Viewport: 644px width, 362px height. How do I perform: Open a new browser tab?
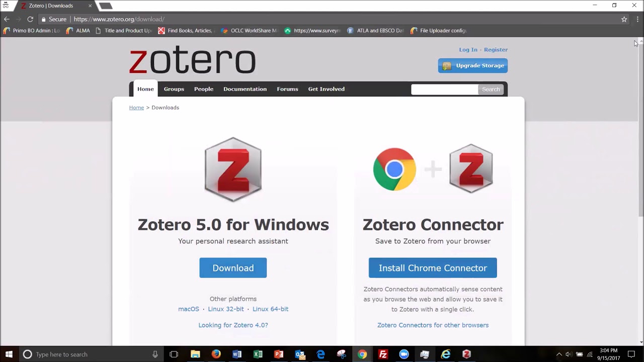[x=106, y=6]
